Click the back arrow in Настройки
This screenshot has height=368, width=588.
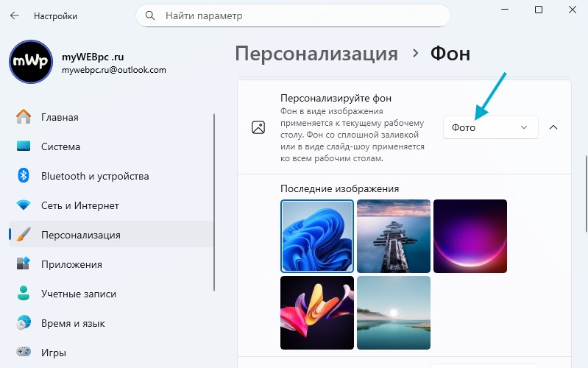15,15
